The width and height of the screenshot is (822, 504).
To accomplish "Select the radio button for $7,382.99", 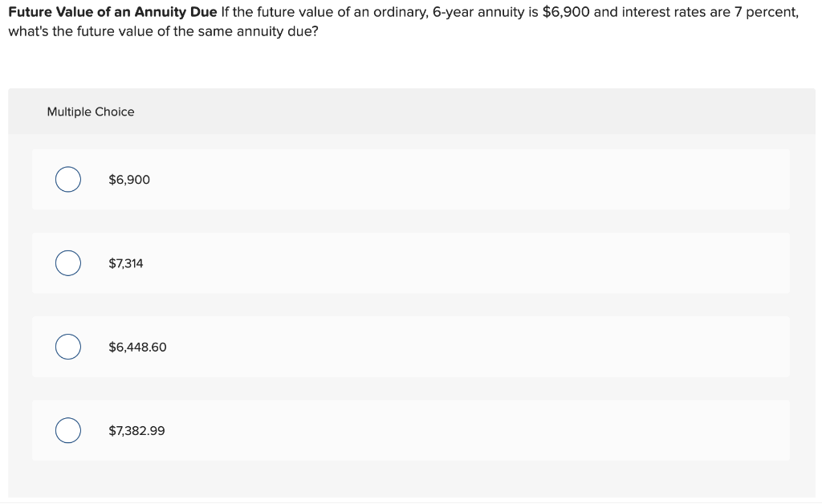I will coord(67,430).
